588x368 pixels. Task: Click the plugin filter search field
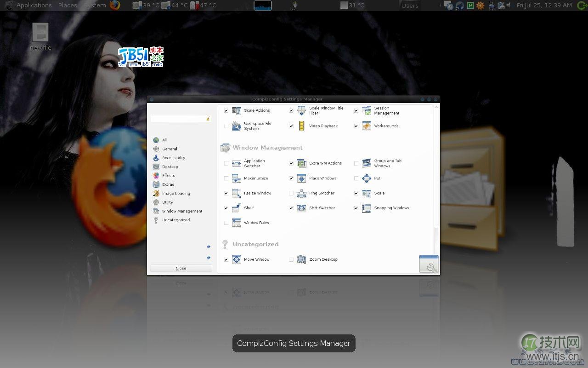tap(178, 119)
